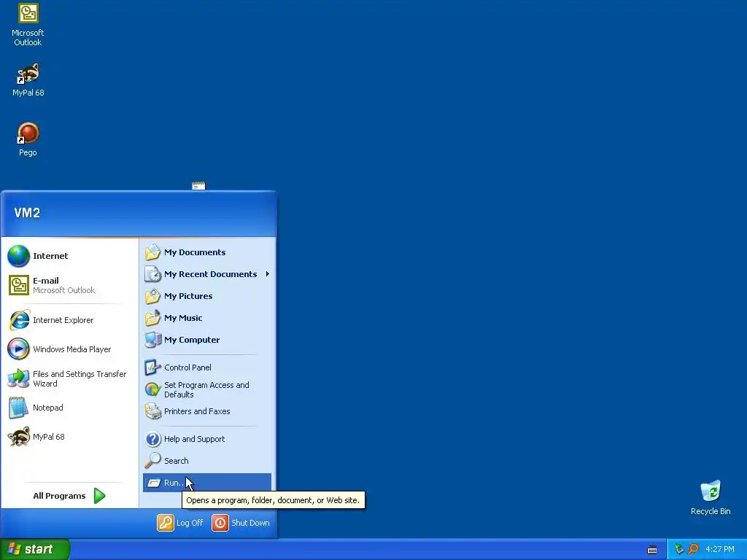Viewport: 747px width, 560px height.
Task: Click the Help and Support question-mark icon
Action: point(152,438)
